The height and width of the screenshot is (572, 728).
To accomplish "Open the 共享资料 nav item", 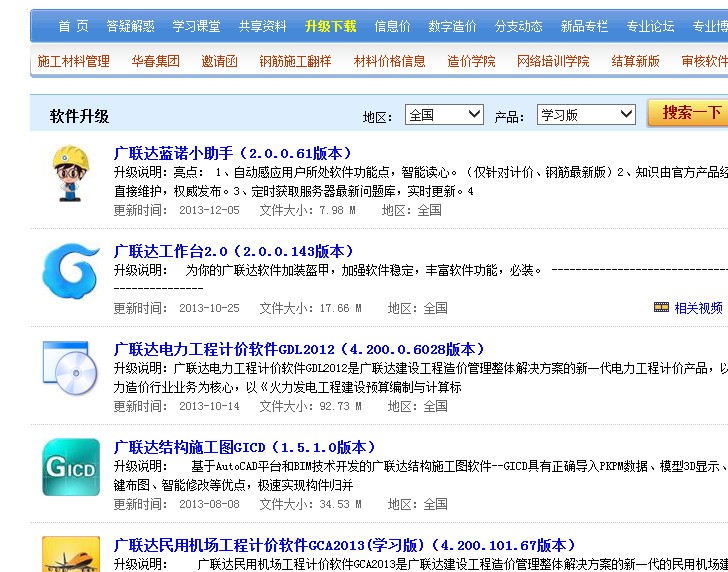I will point(263,26).
